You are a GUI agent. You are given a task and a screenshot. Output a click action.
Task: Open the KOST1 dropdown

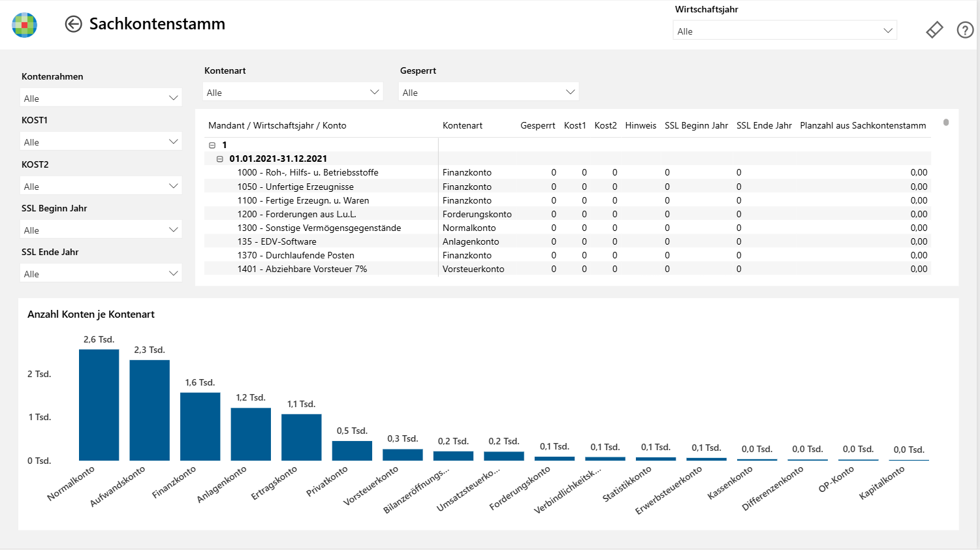click(x=101, y=142)
